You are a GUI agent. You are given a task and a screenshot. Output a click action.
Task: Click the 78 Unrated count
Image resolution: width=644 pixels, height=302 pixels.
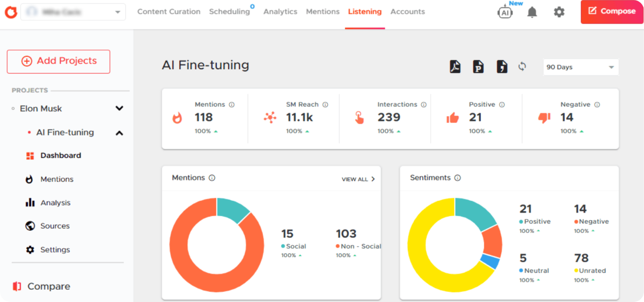(582, 258)
